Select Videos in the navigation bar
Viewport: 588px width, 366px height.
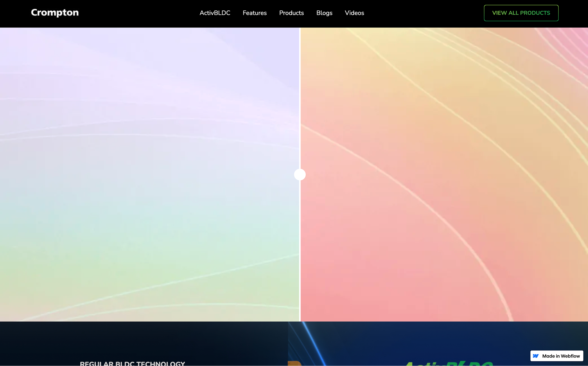click(354, 13)
